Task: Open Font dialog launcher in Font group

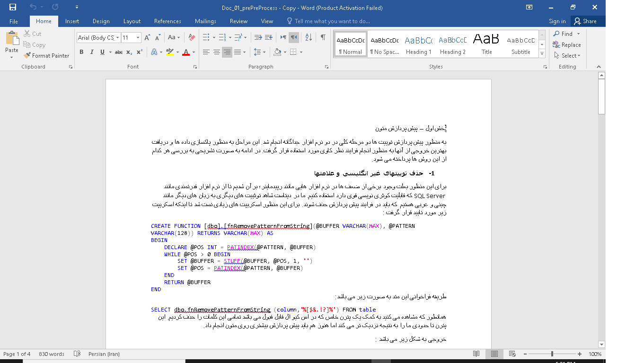Action: tap(195, 67)
